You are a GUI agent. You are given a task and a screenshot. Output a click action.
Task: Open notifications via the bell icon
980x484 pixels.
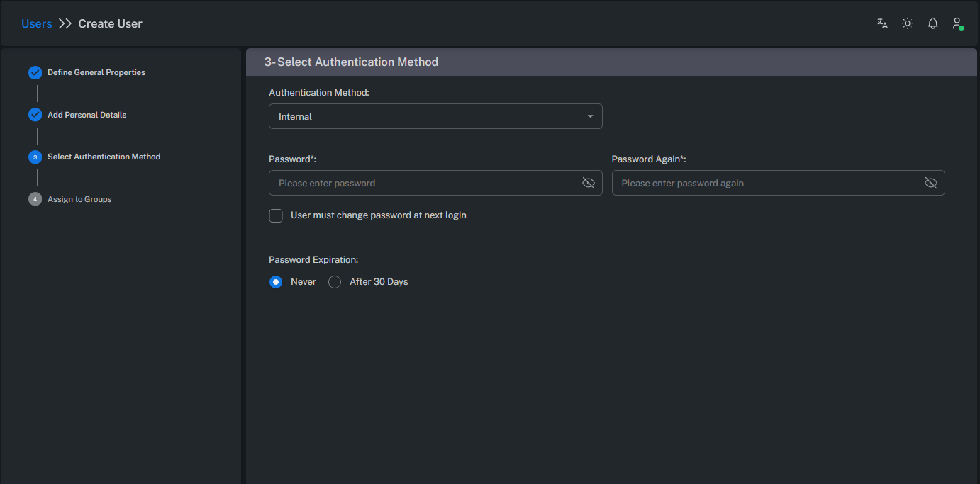(x=932, y=23)
